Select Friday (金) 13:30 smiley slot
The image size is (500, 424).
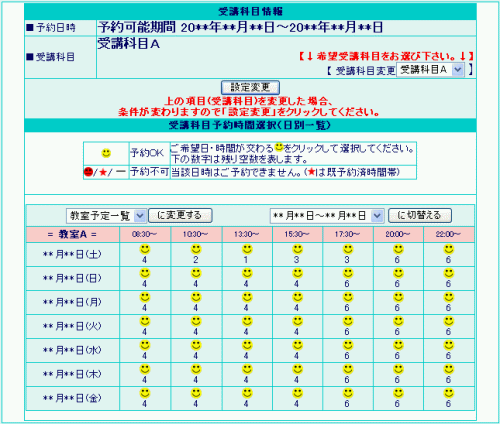coord(247,393)
